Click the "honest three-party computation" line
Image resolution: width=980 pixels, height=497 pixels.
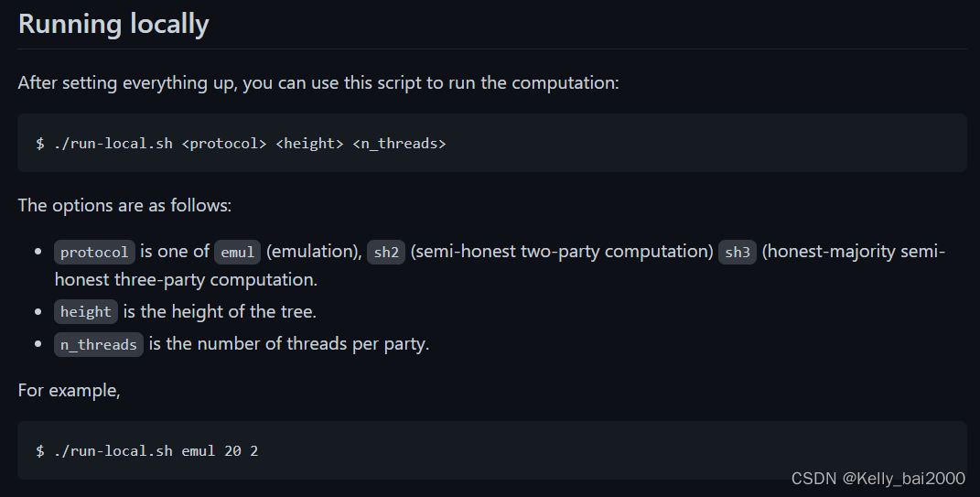187,279
